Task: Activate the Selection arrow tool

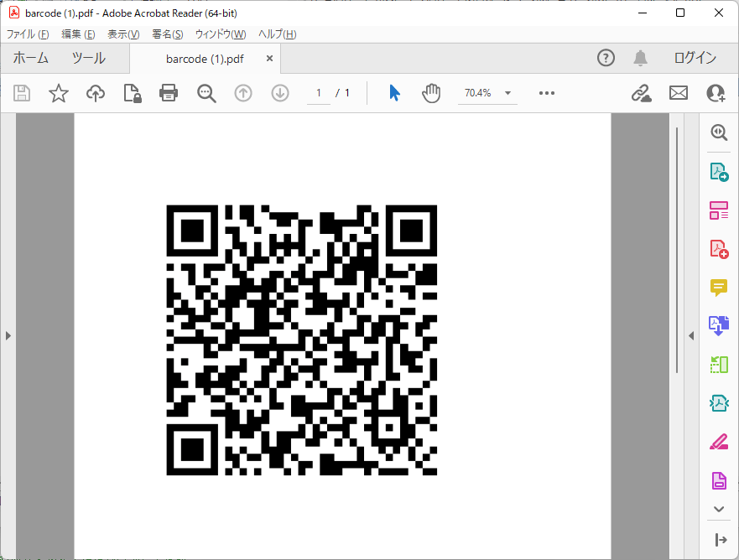Action: pyautogui.click(x=394, y=93)
